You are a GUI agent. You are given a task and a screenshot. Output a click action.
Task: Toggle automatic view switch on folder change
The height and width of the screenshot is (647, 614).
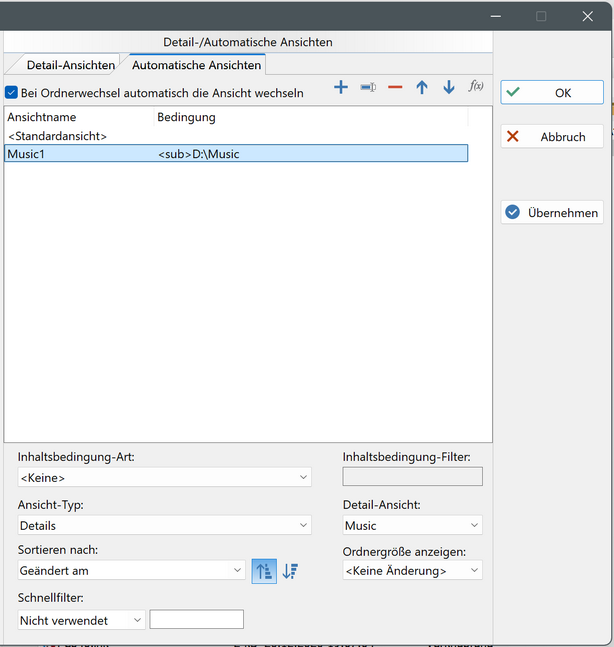pos(12,93)
